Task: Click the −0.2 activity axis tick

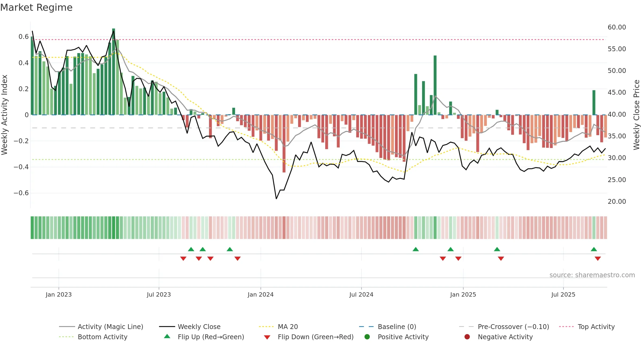Action: [x=21, y=141]
